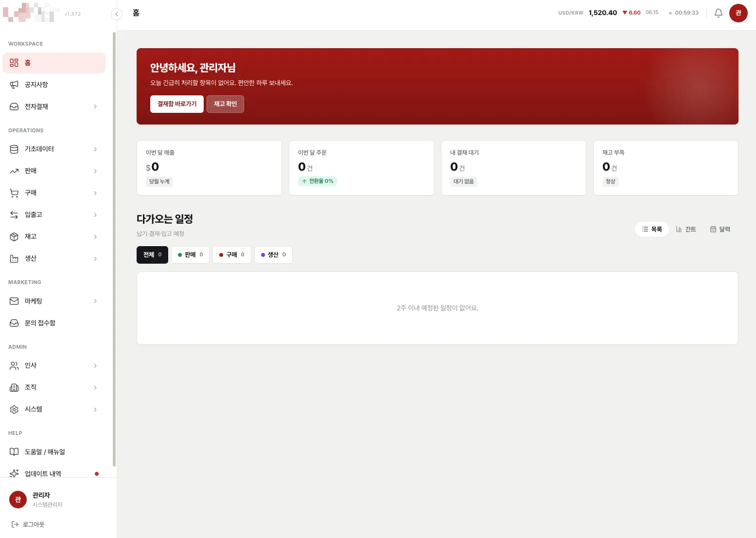The width and height of the screenshot is (756, 538).
Task: Click the 전환율 0% badge
Action: [x=317, y=181]
